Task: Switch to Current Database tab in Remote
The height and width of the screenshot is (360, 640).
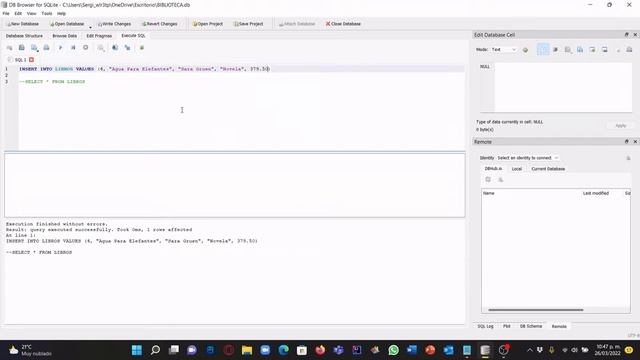Action: tap(548, 169)
